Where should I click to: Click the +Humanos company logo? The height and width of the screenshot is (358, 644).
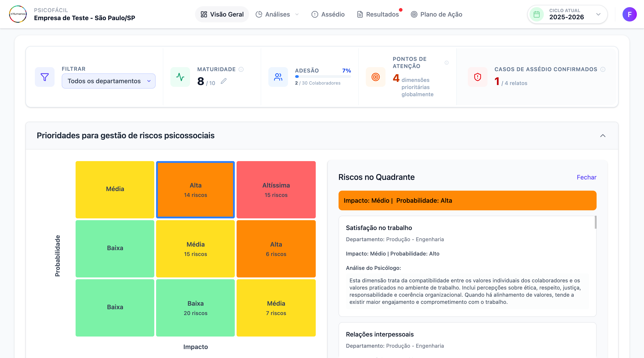pos(18,14)
